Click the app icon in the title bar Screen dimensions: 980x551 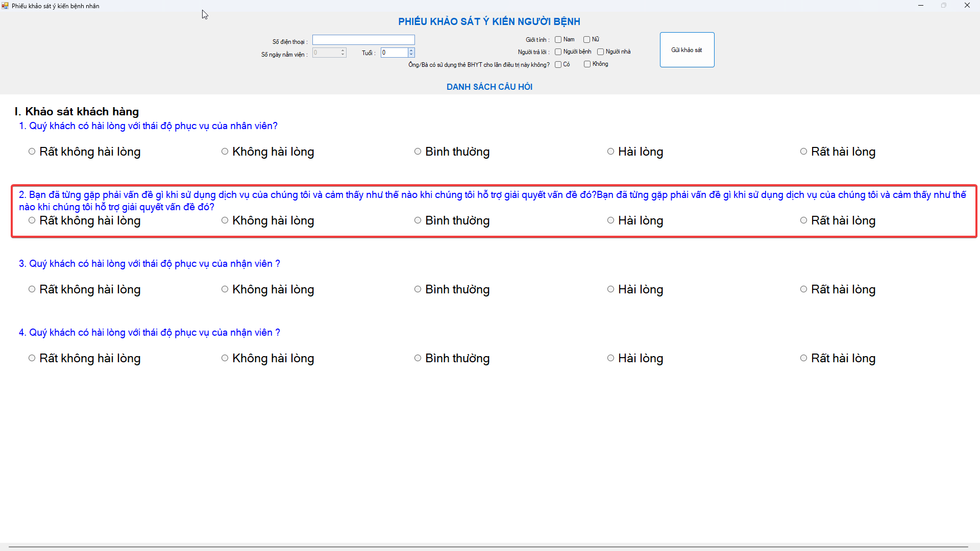tap(5, 6)
